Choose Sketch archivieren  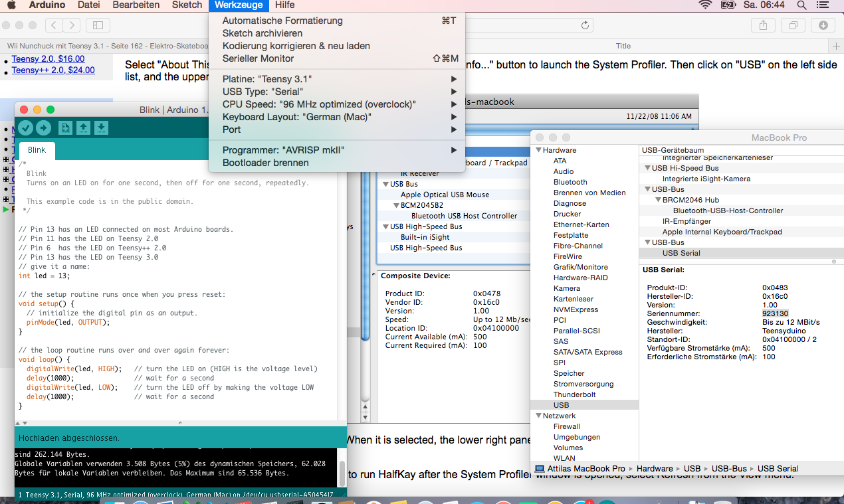point(337,33)
